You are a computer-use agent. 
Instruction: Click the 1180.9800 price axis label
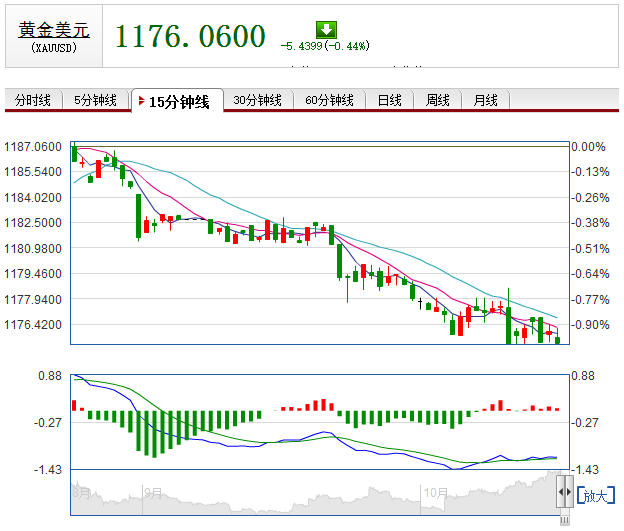(33, 248)
